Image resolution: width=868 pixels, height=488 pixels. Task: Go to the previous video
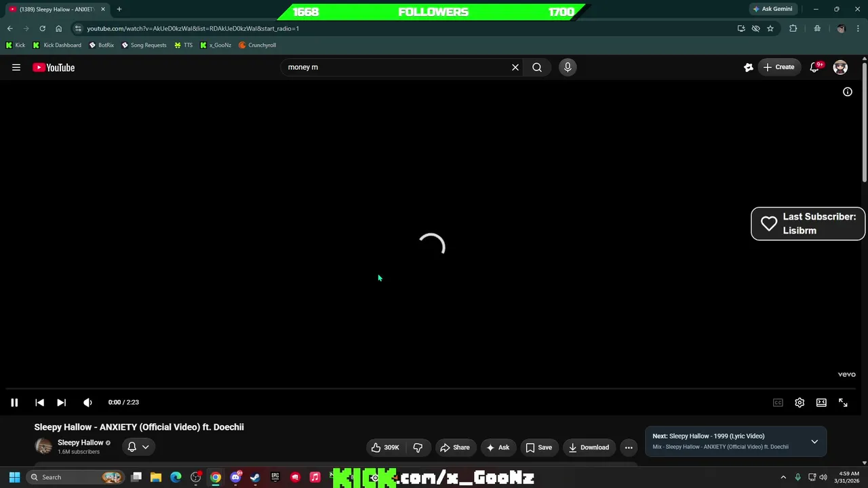pos(39,403)
